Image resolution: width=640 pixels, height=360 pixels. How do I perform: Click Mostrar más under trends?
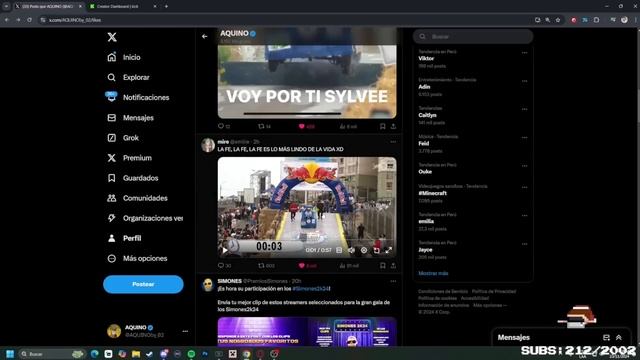click(433, 273)
